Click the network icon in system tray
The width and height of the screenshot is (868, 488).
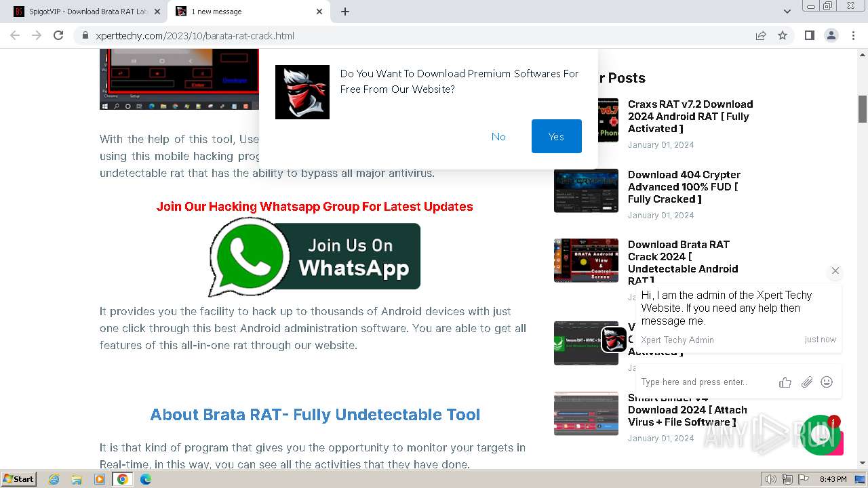point(787,479)
